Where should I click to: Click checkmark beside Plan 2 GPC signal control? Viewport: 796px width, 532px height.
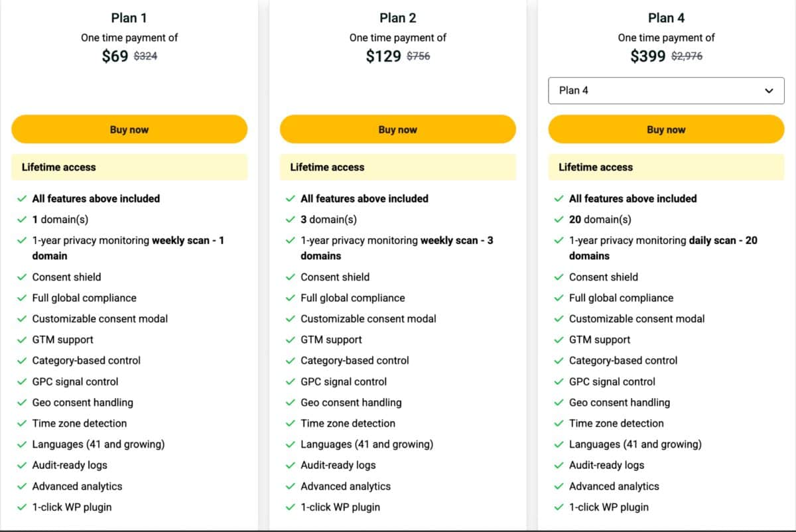[x=291, y=382]
